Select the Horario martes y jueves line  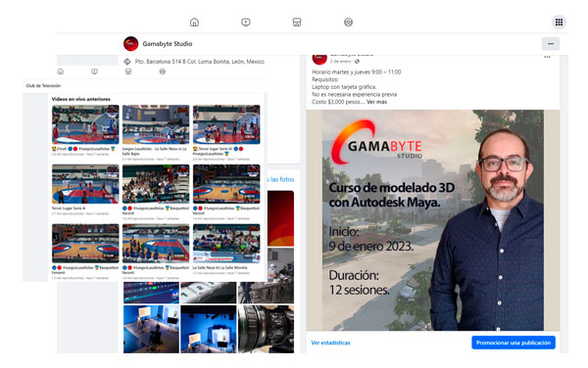357,71
